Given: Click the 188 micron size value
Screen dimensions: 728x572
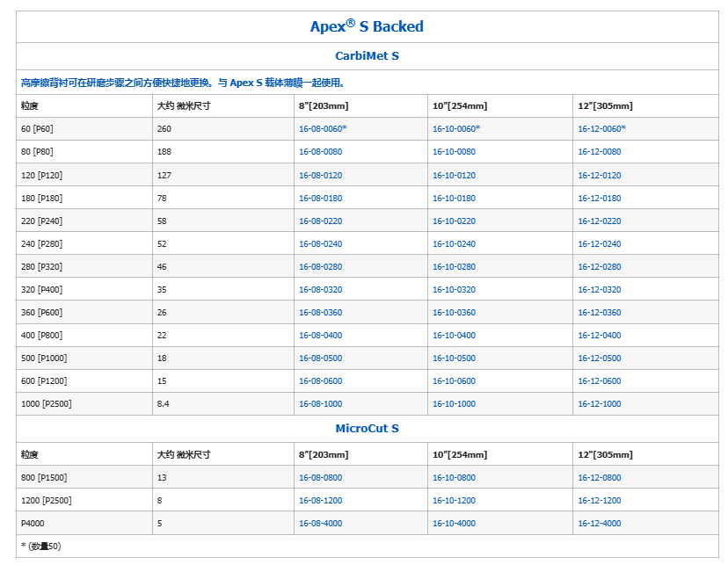Looking at the screenshot, I should pos(164,152).
